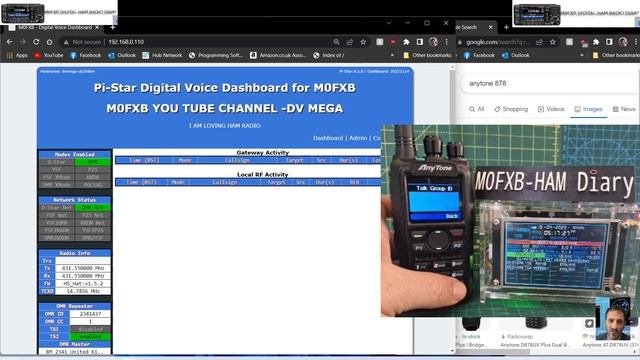Click the DMR Net status cell
The image size is (640, 360).
(x=93, y=208)
